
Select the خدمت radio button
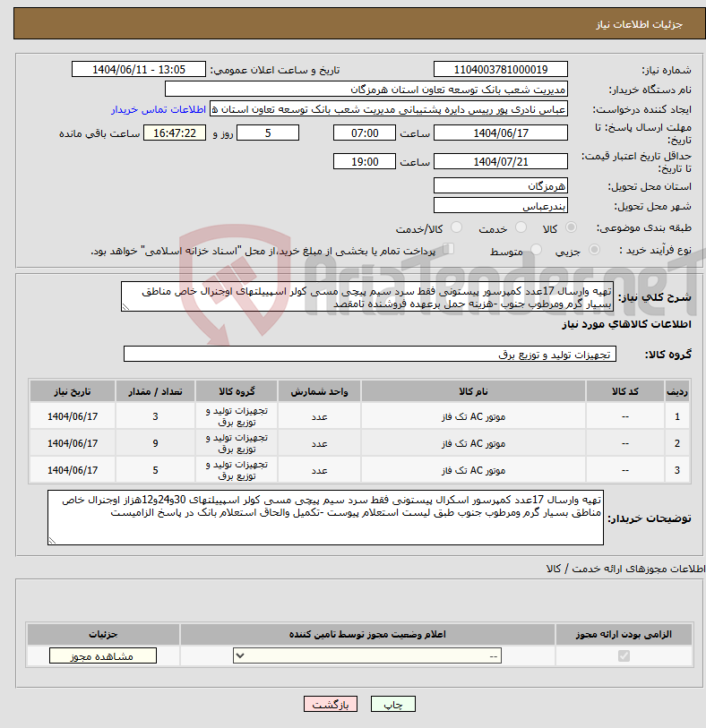521,227
